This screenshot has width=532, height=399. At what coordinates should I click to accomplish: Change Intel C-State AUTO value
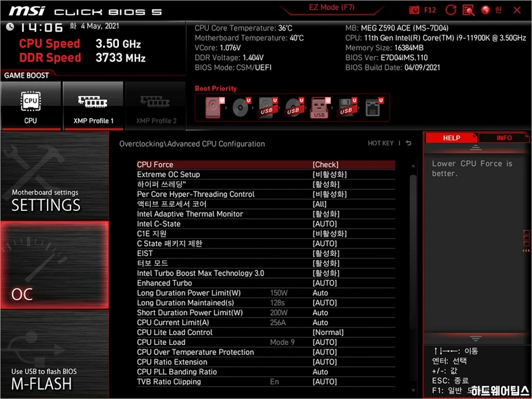325,223
